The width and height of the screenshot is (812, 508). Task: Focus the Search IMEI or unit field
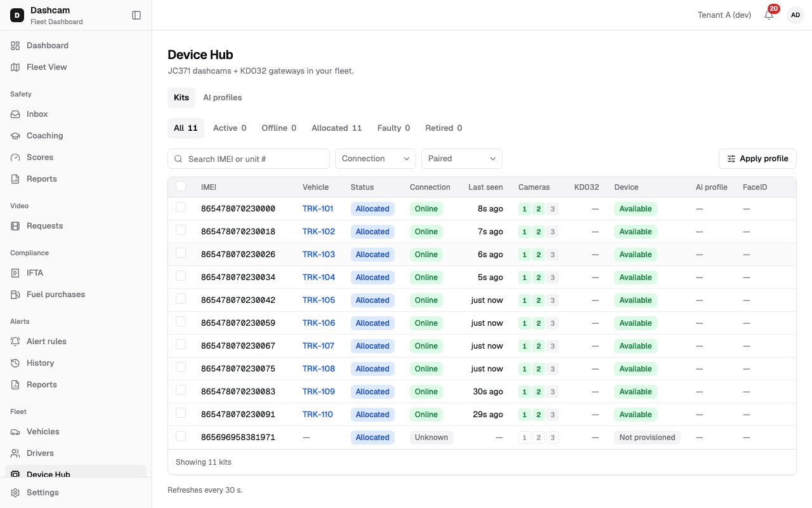point(249,159)
